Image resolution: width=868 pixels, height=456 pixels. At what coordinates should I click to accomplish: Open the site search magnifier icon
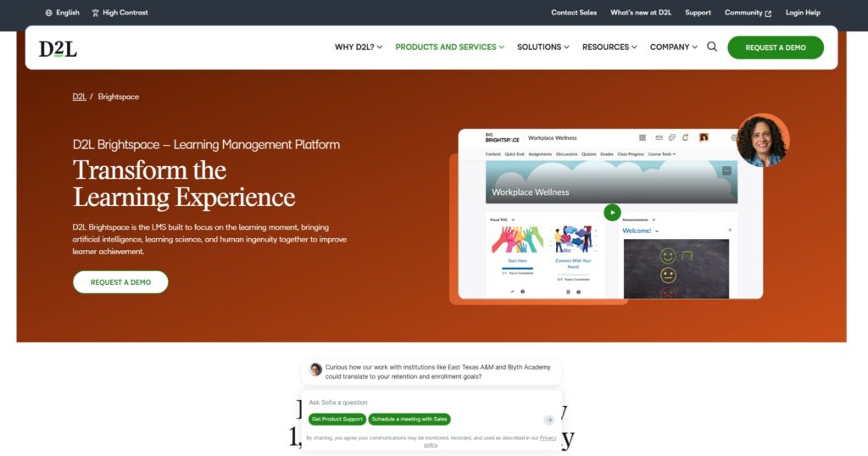tap(712, 47)
